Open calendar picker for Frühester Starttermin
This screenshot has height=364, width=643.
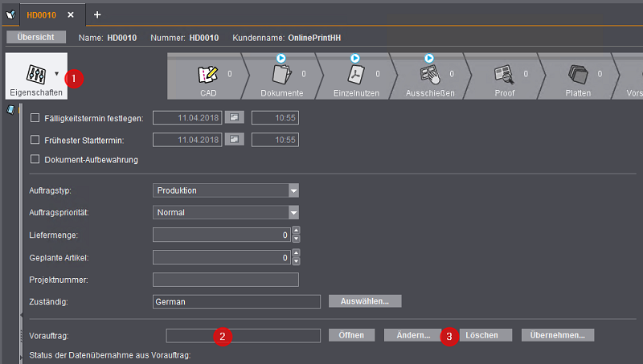234,139
